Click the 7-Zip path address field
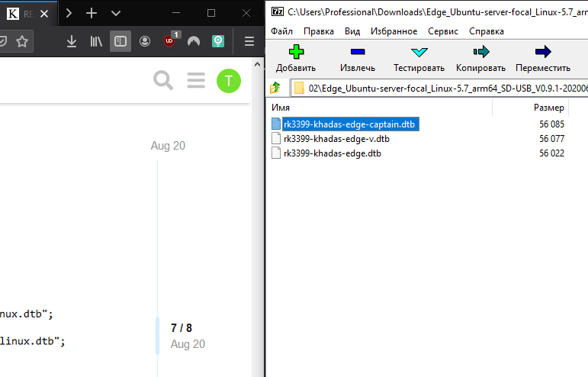Screen dimensions: 588x377 click(439, 89)
